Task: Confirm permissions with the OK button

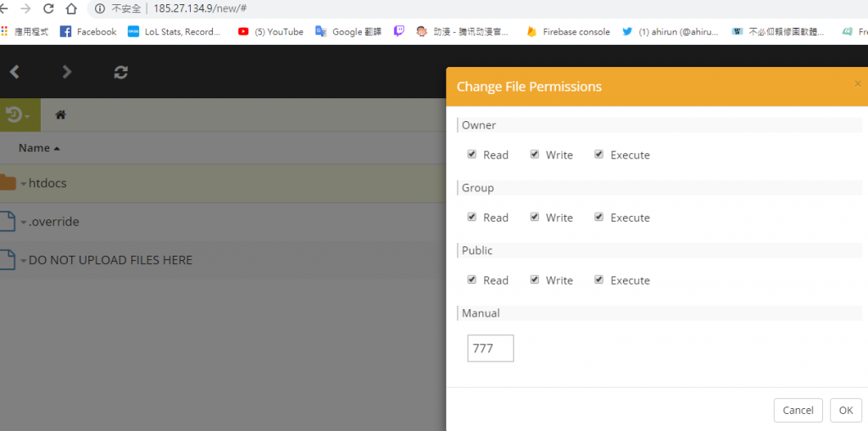Action: pos(846,410)
